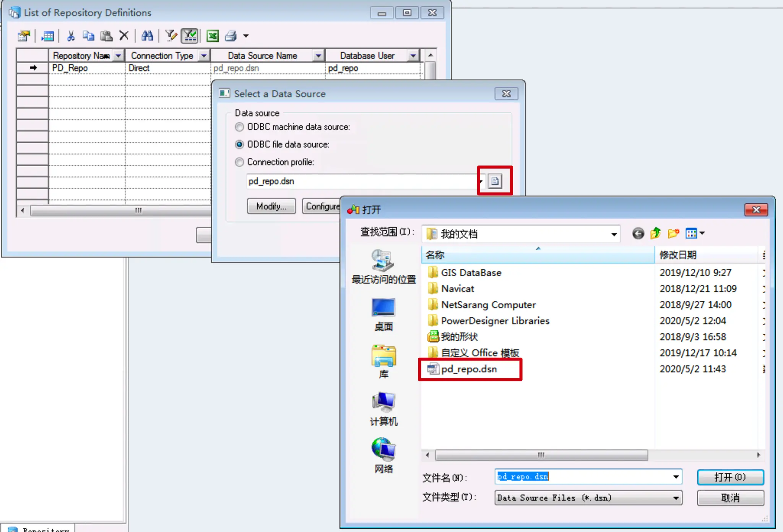The width and height of the screenshot is (783, 532).
Task: Click the Properties toolbar icon
Action: point(24,36)
